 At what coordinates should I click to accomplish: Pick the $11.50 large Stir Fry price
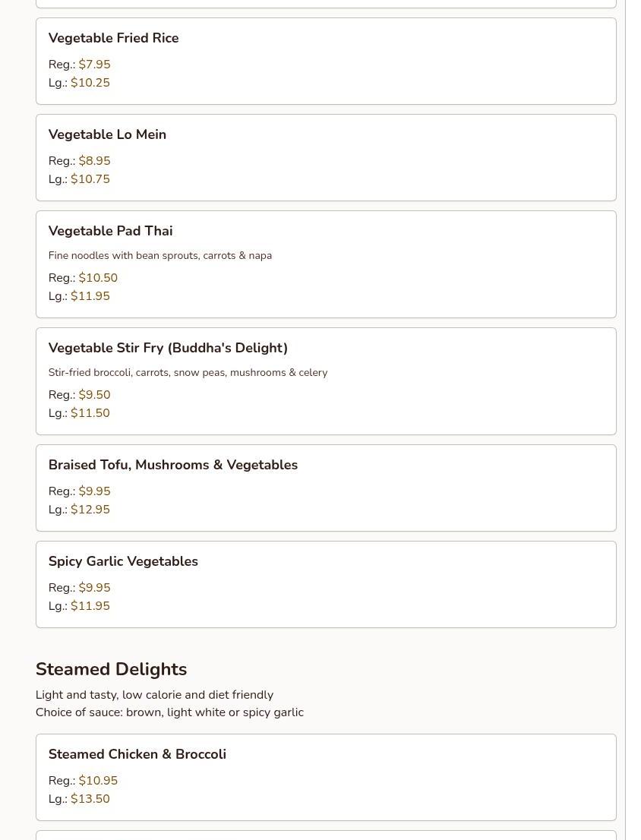[90, 413]
